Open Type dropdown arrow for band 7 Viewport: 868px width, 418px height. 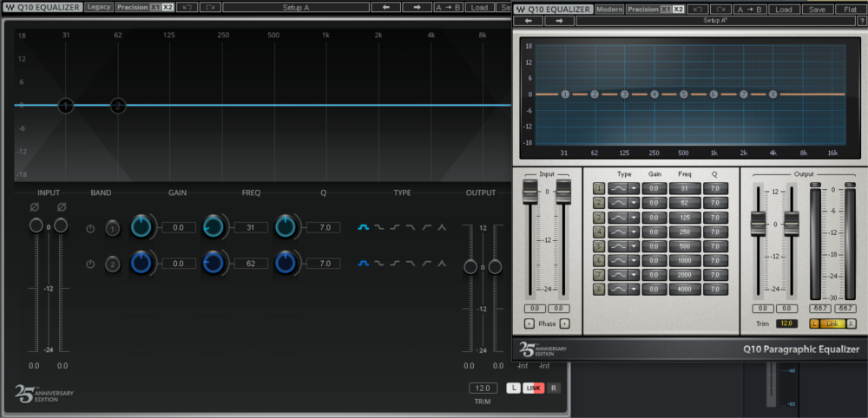634,274
